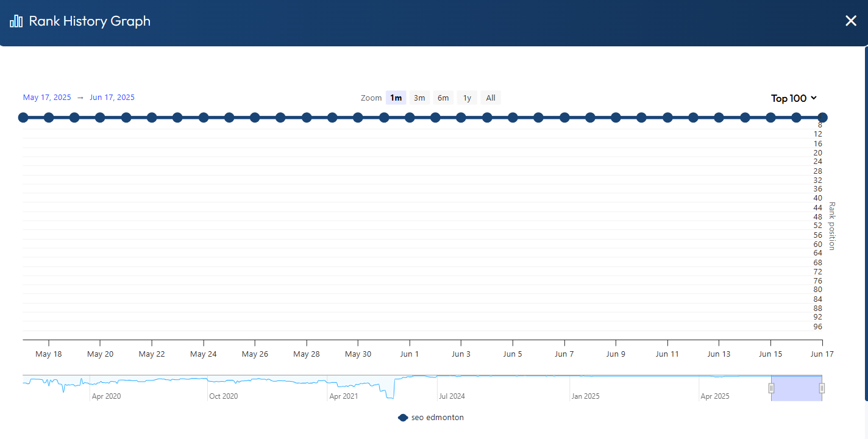Screen dimensions: 868x439
Task: Click the Zoom label text
Action: [371, 98]
